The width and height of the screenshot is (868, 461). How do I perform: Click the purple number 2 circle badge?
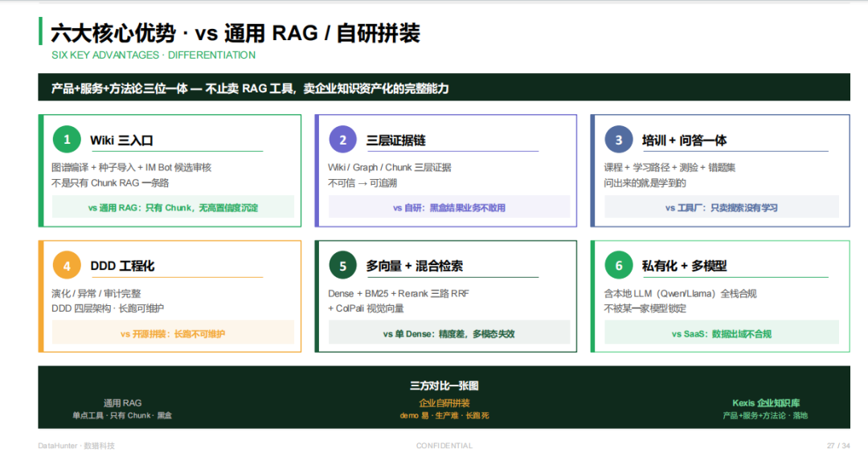click(x=342, y=140)
